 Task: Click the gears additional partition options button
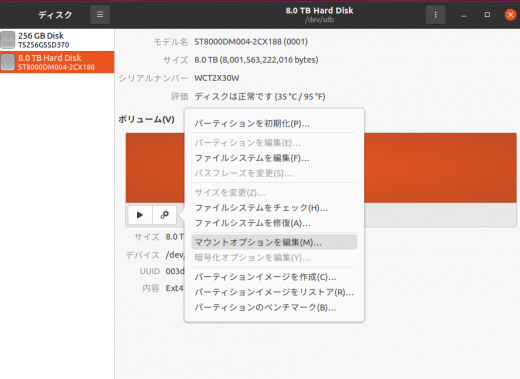pyautogui.click(x=164, y=215)
